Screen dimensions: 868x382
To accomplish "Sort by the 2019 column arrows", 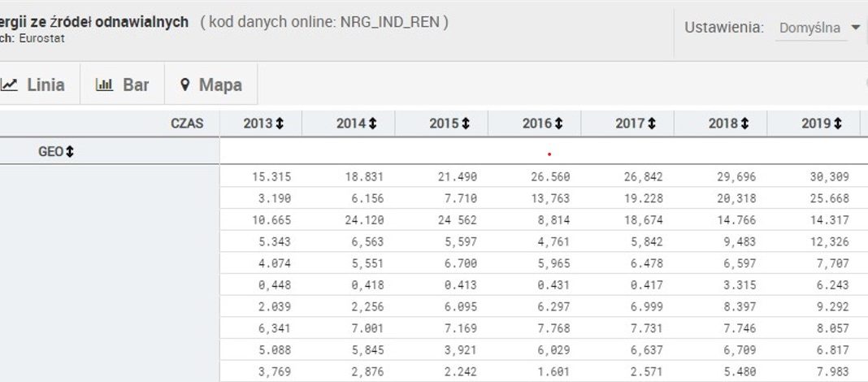I will 838,124.
